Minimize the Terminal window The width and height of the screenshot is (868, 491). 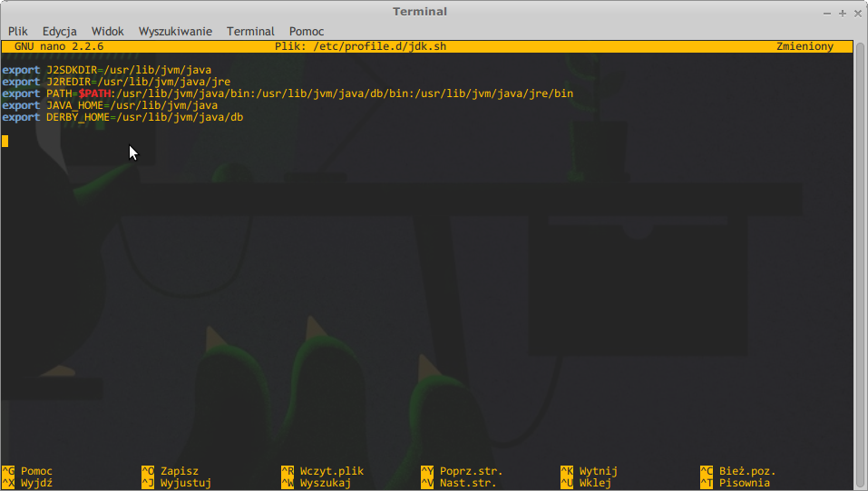point(827,14)
